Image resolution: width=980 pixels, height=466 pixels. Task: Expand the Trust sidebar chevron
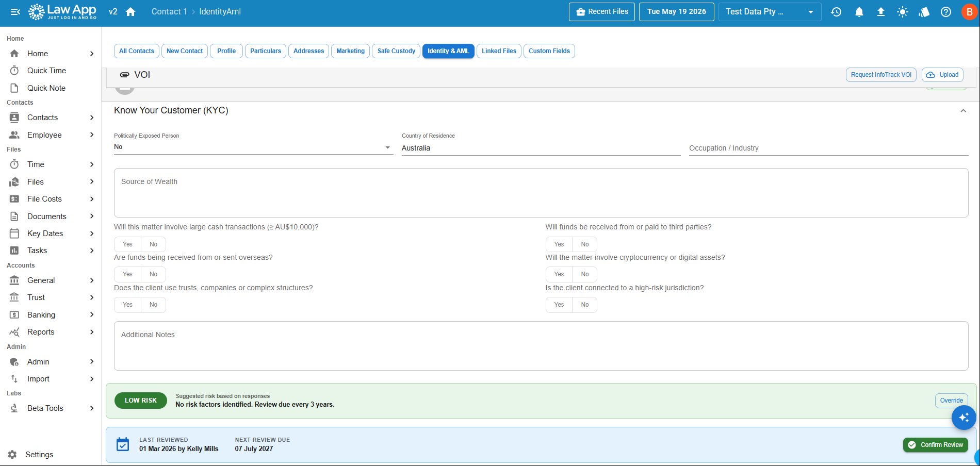tap(92, 297)
